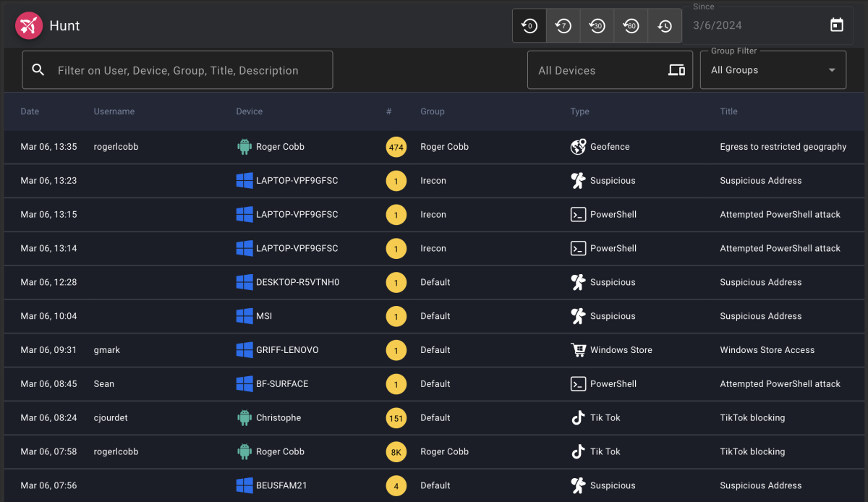Viewport: 868px width, 502px height.
Task: Sort by the Username column header
Action: click(x=114, y=111)
